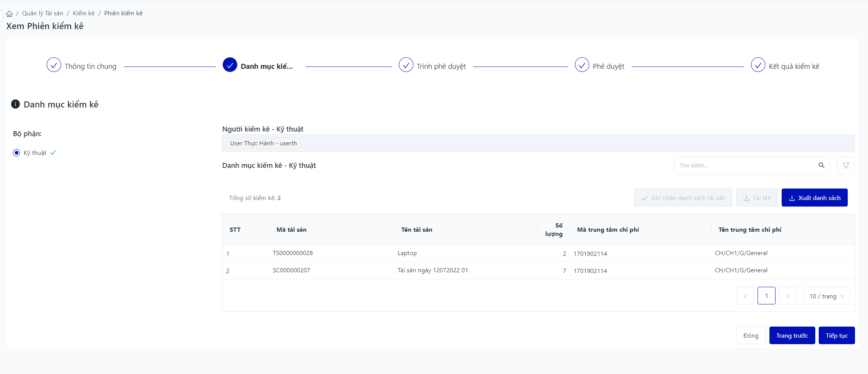The image size is (868, 374).
Task: Click the search magnifier icon
Action: coord(821,165)
